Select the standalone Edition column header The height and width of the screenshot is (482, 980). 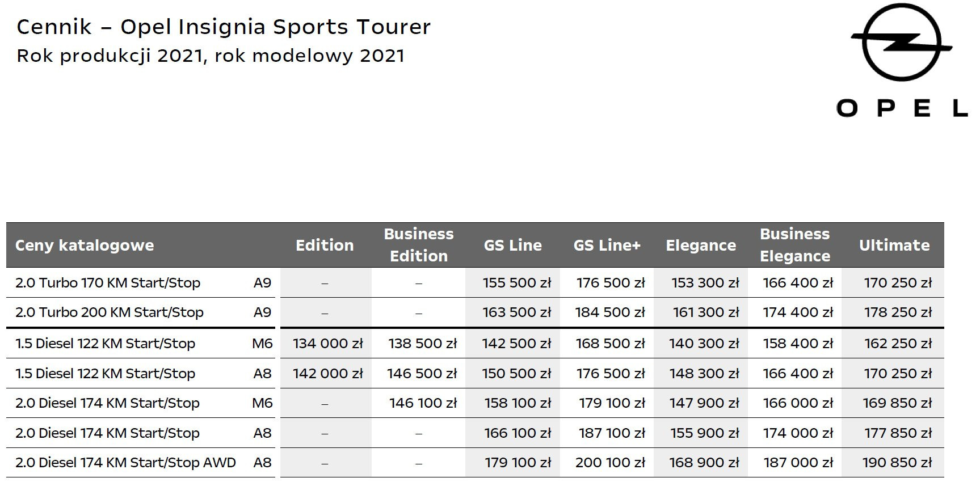coord(325,245)
